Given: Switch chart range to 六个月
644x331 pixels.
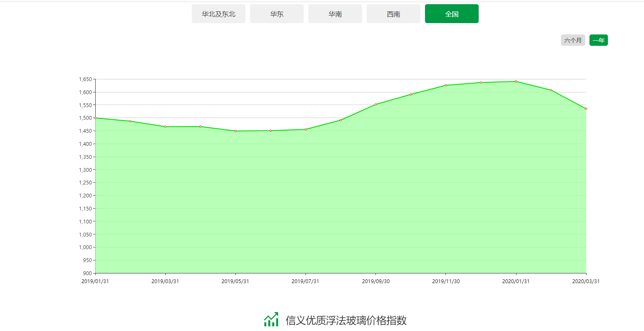Looking at the screenshot, I should [573, 40].
